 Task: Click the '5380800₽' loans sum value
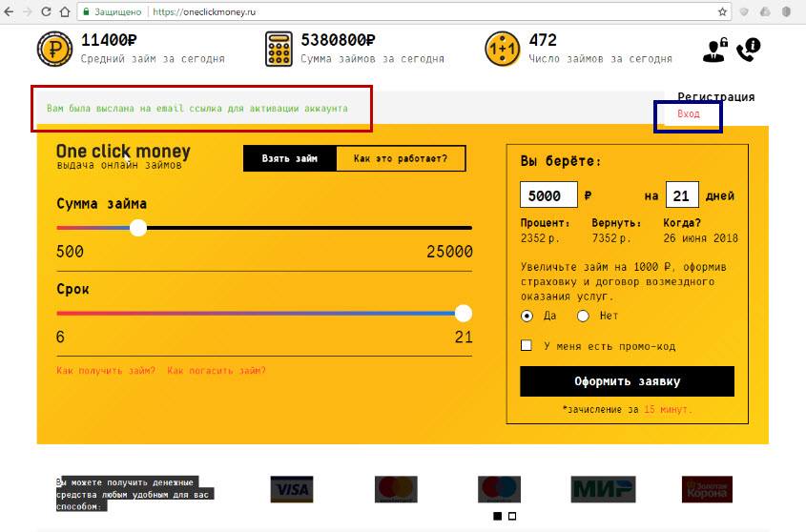pyautogui.click(x=339, y=40)
